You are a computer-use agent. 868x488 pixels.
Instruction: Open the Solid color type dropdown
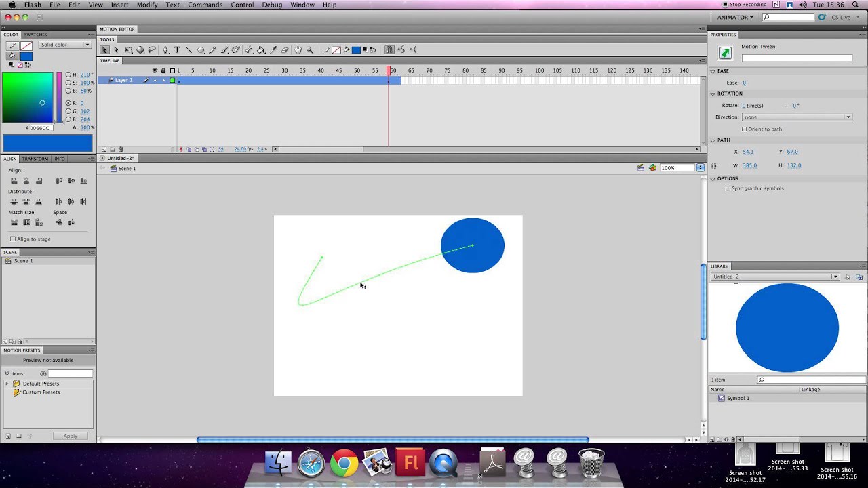pyautogui.click(x=64, y=45)
